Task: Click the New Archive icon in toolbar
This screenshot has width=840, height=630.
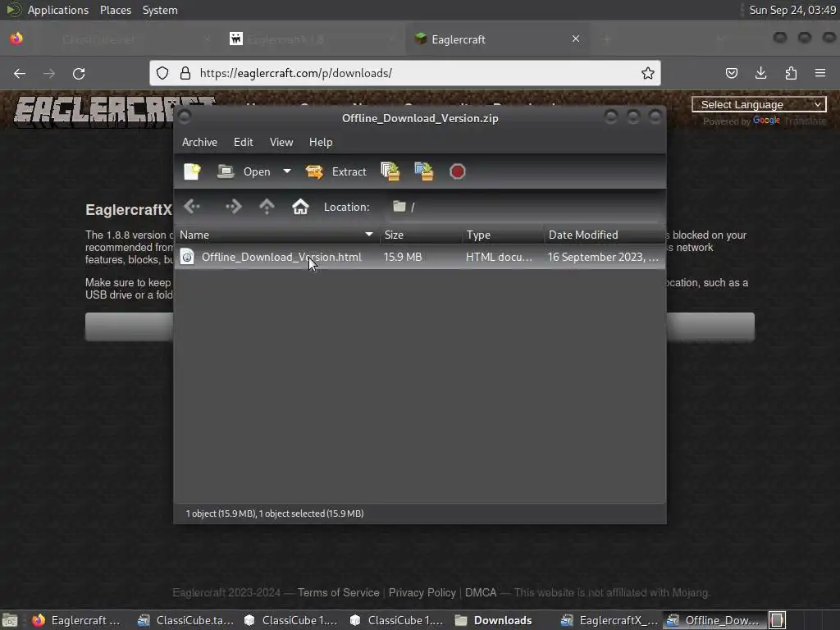Action: click(192, 171)
